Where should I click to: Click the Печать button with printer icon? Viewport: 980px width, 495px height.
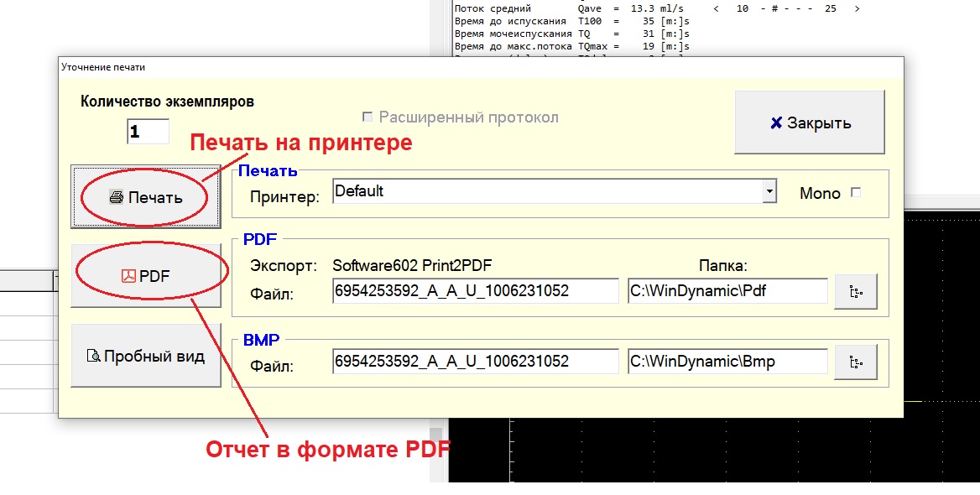(146, 197)
